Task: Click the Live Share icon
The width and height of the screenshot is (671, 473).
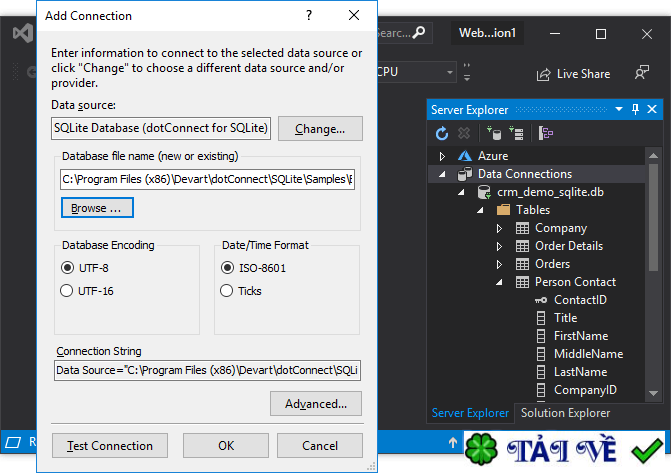Action: tap(543, 74)
